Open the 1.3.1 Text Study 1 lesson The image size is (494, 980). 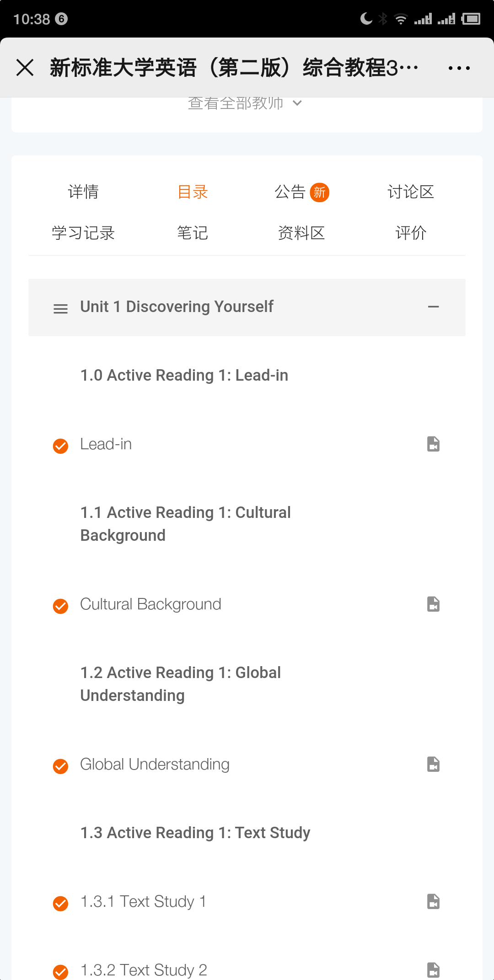(x=143, y=901)
